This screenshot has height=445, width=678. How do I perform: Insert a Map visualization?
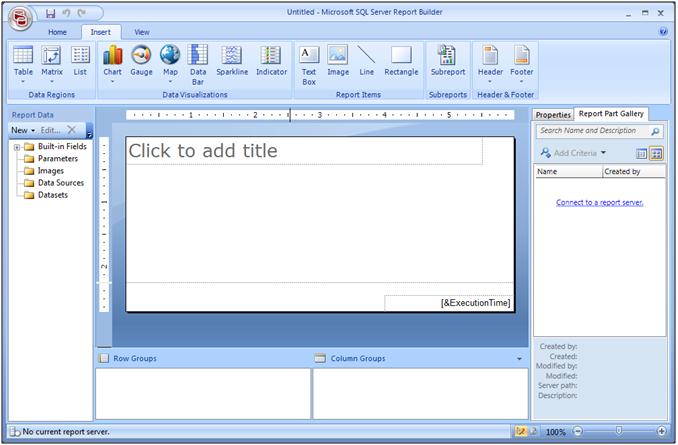point(170,64)
